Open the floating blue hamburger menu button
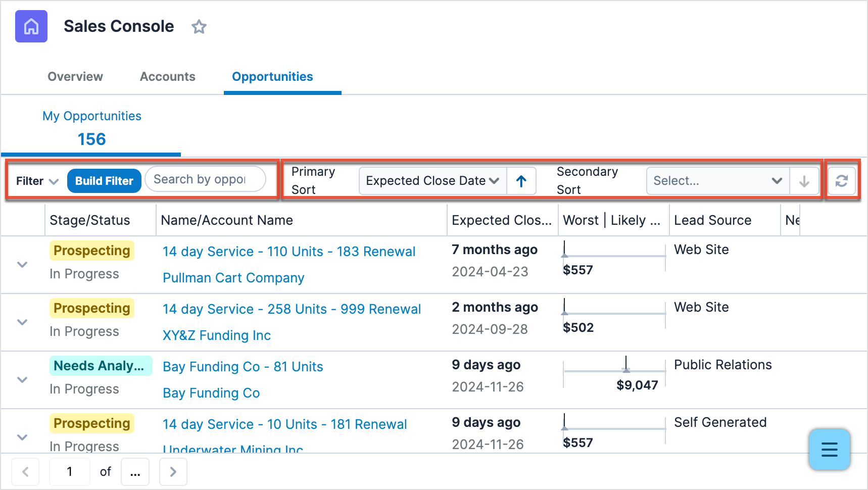Screen dimensions: 868x490 [x=829, y=449]
